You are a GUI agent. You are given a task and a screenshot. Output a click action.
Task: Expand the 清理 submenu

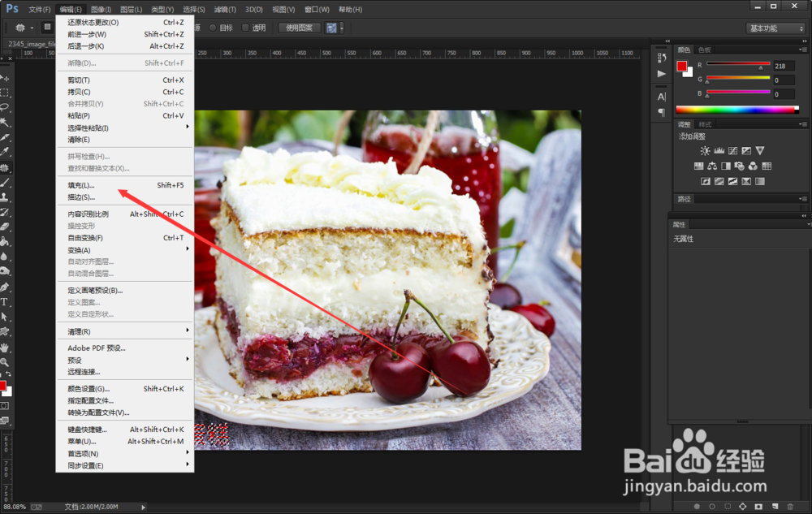[125, 331]
